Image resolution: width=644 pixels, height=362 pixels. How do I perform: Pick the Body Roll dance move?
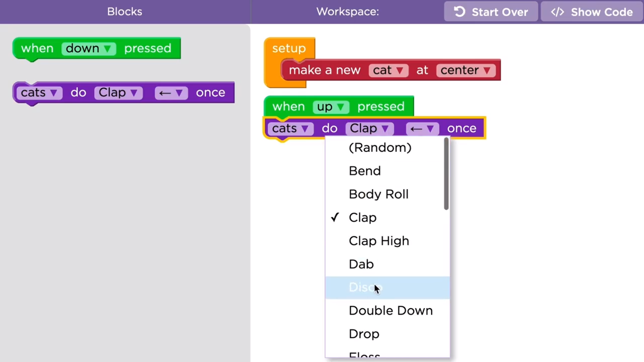378,195
